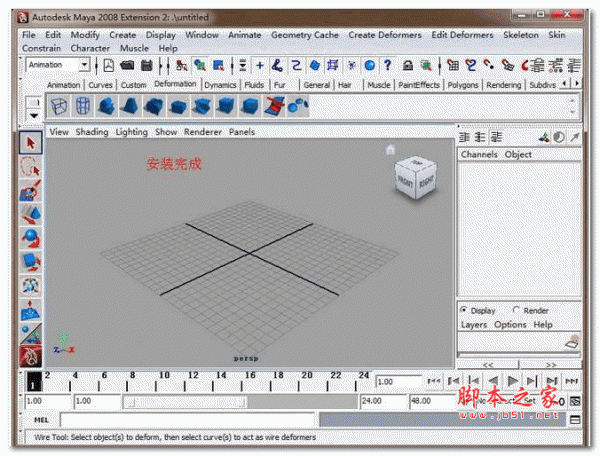Switch to the Dynamics shelf tab
The height and width of the screenshot is (456, 600).
[220, 85]
